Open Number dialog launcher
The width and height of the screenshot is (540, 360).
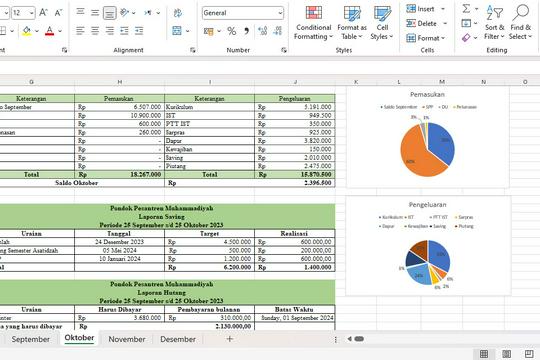(284, 50)
